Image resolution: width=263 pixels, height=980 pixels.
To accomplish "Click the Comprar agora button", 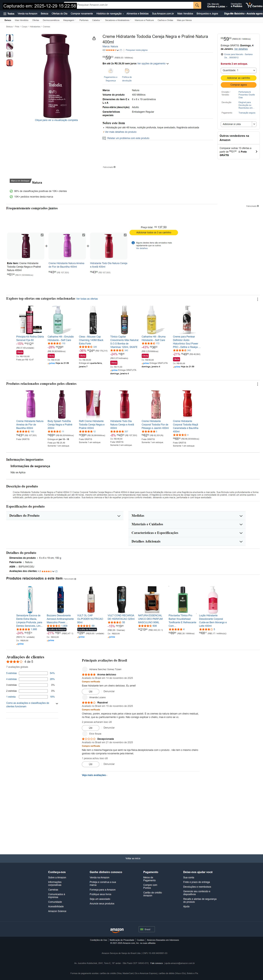I will [239, 85].
